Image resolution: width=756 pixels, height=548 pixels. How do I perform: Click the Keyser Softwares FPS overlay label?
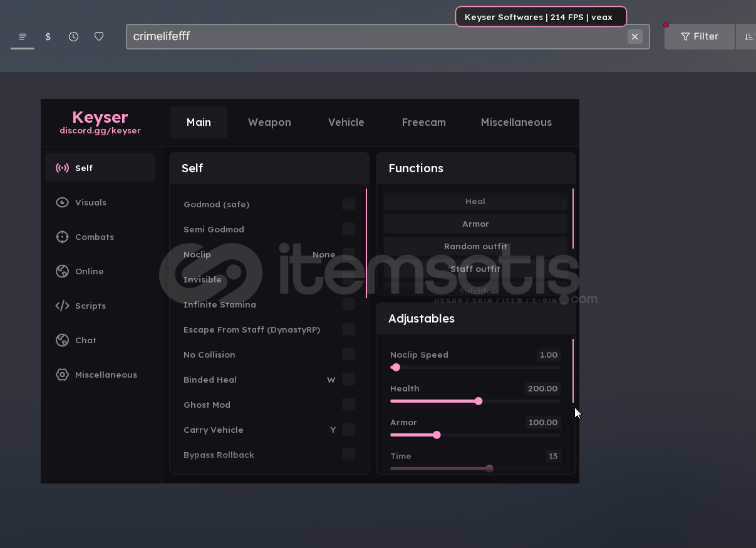541,17
